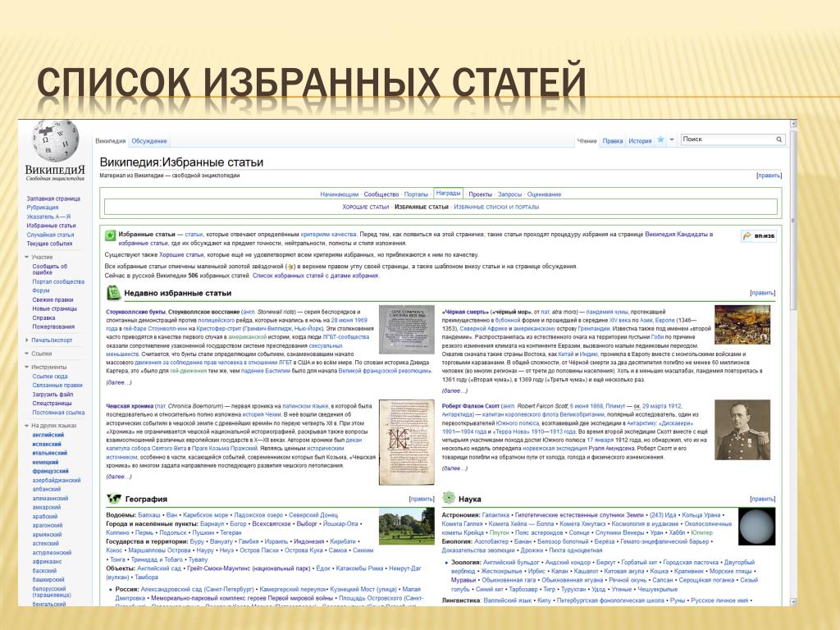Open the Stonewall plaque thumbnail

[407, 330]
